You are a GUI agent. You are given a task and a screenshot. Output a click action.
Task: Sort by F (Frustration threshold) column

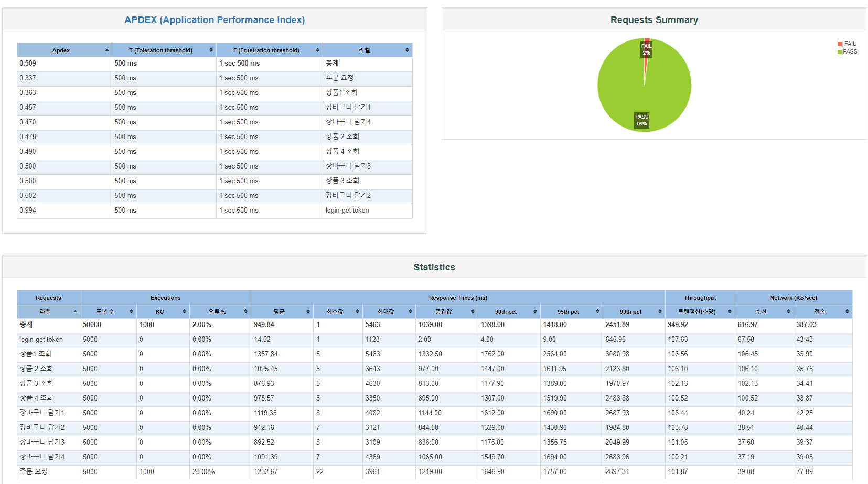[x=269, y=50]
